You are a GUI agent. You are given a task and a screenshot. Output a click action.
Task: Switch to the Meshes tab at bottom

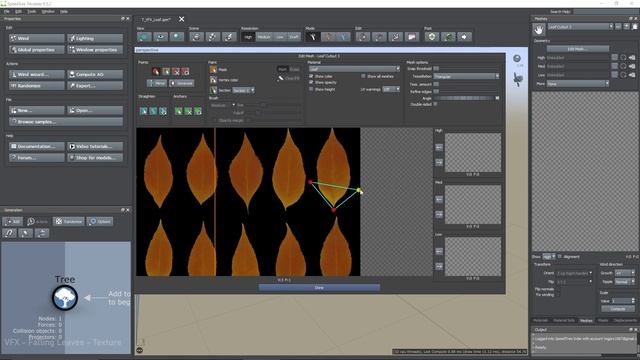(x=586, y=320)
